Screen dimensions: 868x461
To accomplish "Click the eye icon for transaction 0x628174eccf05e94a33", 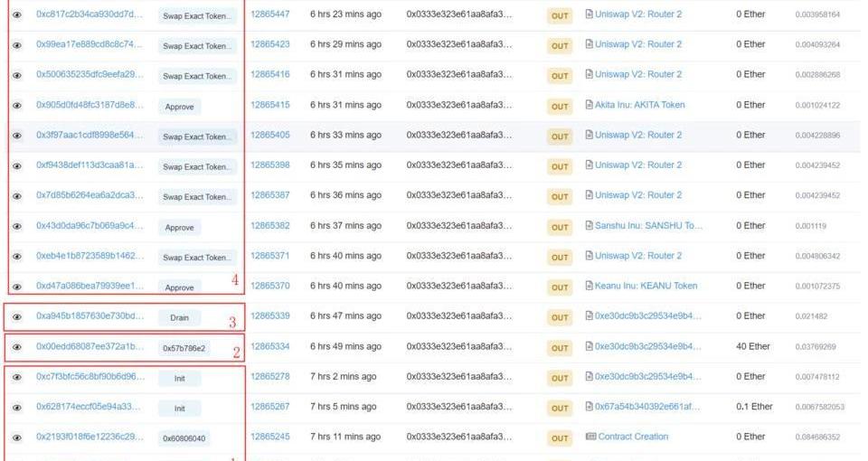I will 17,407.
